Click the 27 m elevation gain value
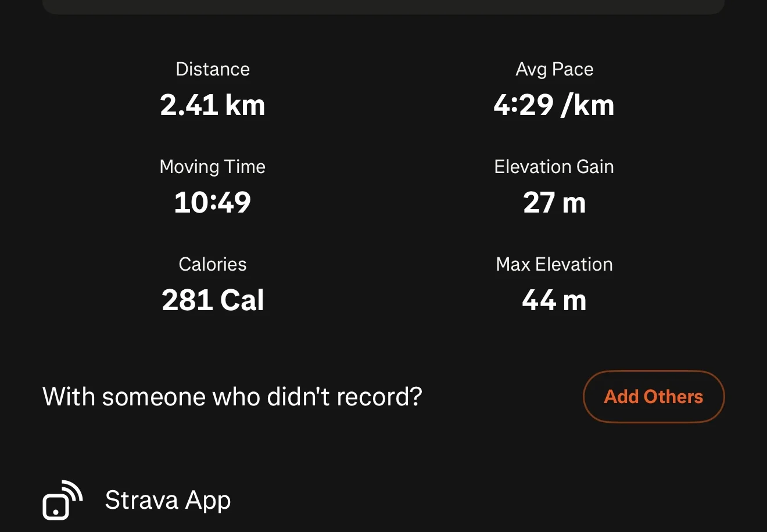Image resolution: width=767 pixels, height=532 pixels. [554, 203]
